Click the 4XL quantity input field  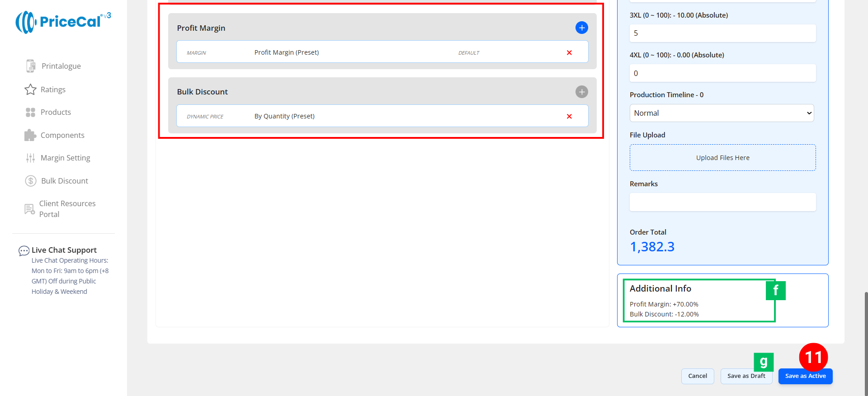(x=722, y=73)
